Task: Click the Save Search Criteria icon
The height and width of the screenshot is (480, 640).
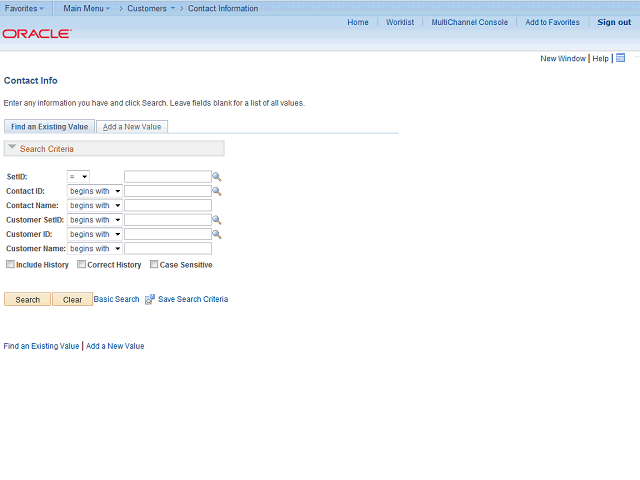Action: pos(150,299)
